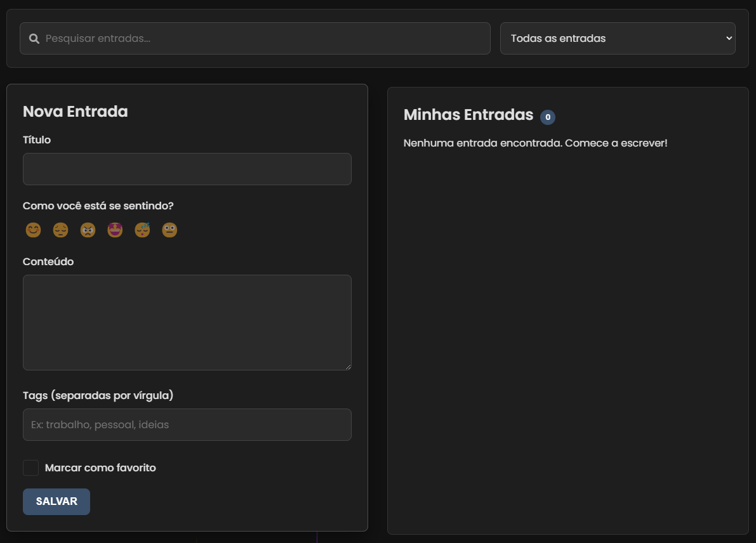Click the Marcar como favorito label
The image size is (756, 543).
click(x=100, y=468)
